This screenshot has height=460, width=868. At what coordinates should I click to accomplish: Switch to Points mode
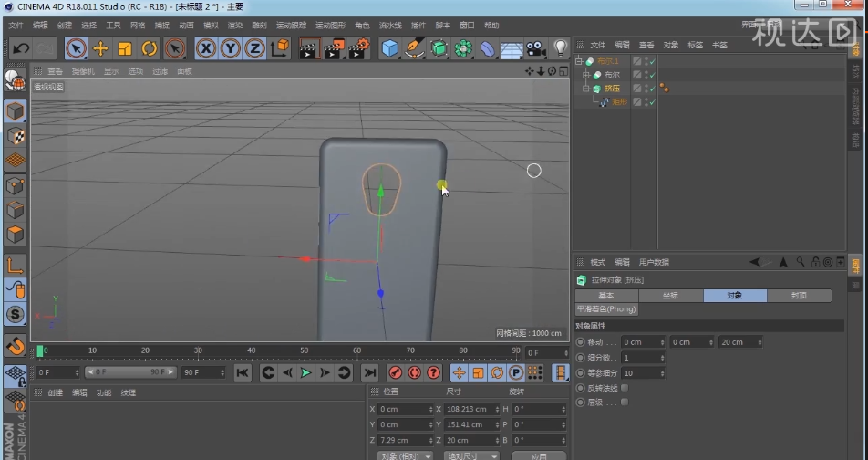[15, 185]
